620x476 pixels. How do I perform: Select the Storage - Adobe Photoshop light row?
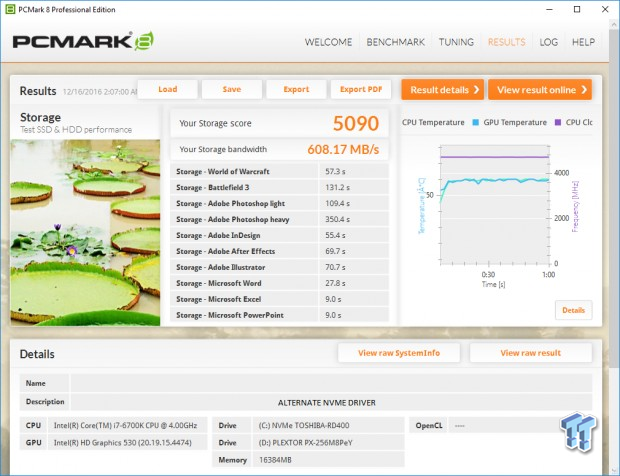pos(280,203)
